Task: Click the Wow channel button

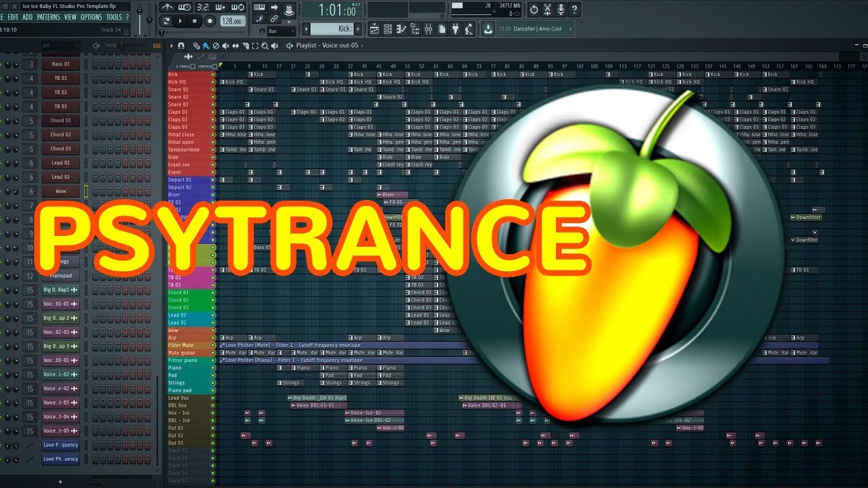Action: pos(60,191)
